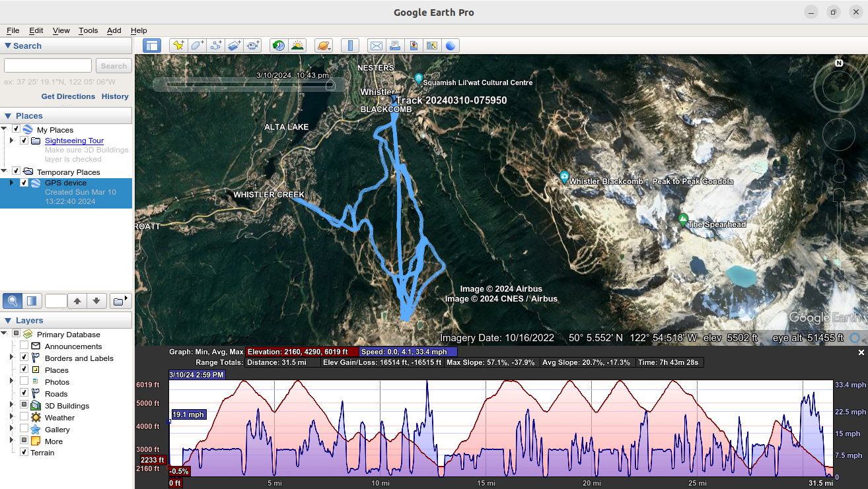Expand the More layer group

[x=11, y=441]
